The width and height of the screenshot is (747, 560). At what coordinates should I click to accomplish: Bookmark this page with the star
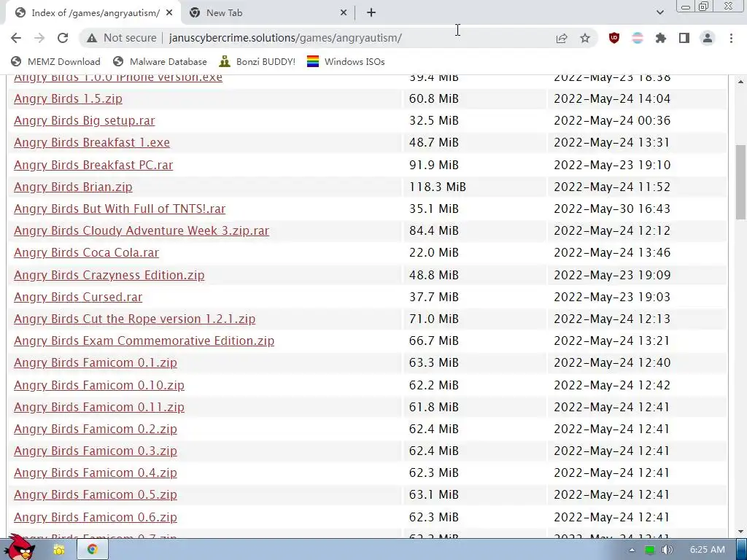point(585,38)
